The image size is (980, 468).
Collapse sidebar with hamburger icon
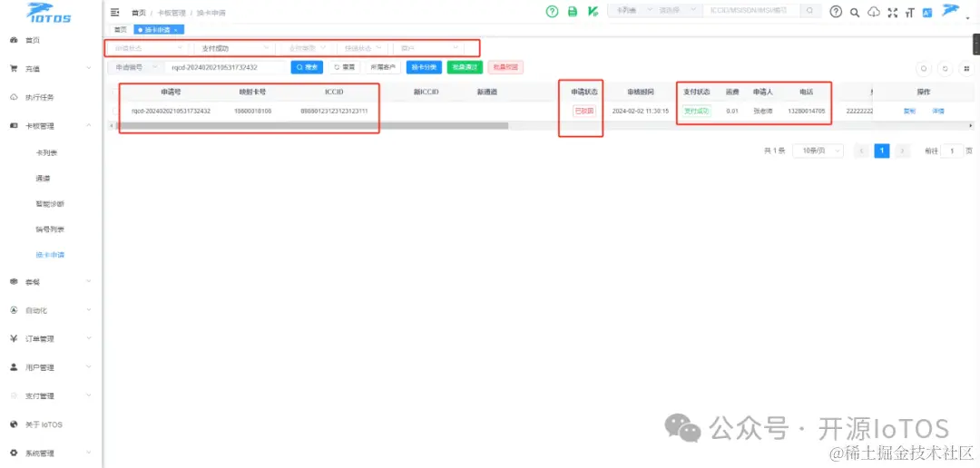tap(114, 12)
